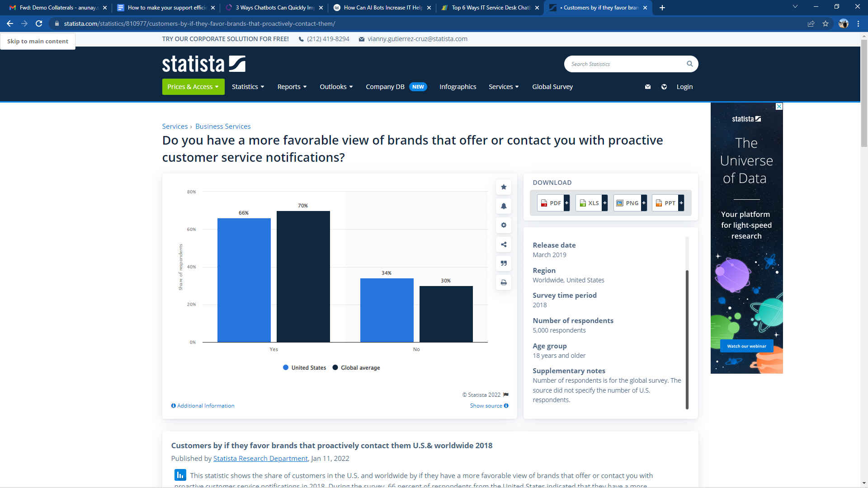Click the Show source link
This screenshot has height=488, width=868.
pyautogui.click(x=489, y=406)
